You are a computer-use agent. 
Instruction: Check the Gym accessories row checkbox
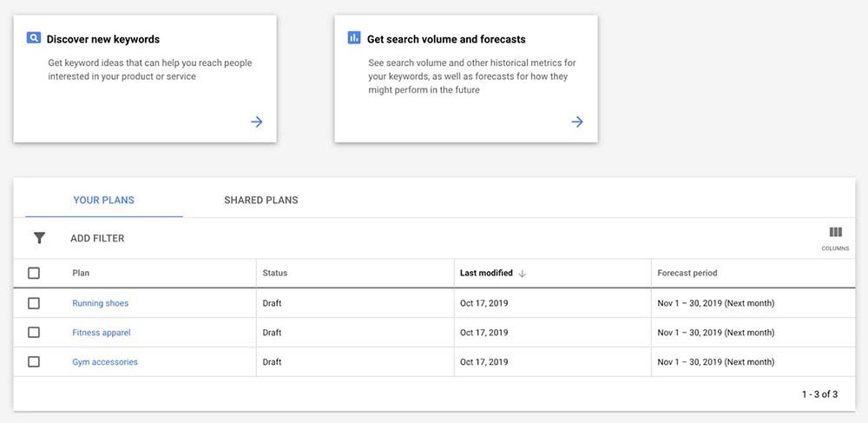point(34,362)
